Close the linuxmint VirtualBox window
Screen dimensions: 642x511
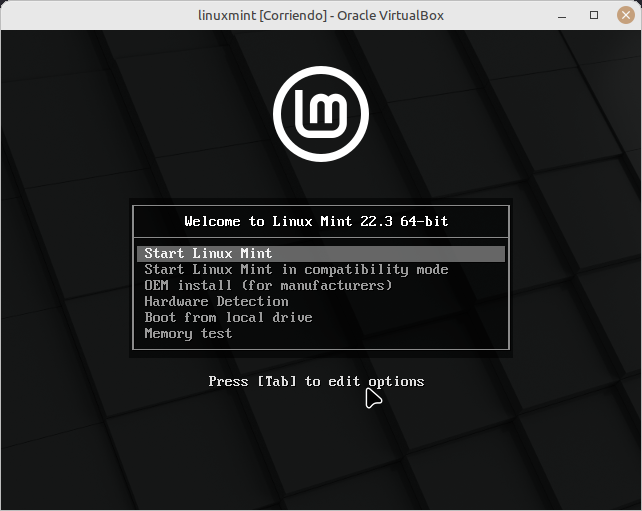(x=622, y=15)
